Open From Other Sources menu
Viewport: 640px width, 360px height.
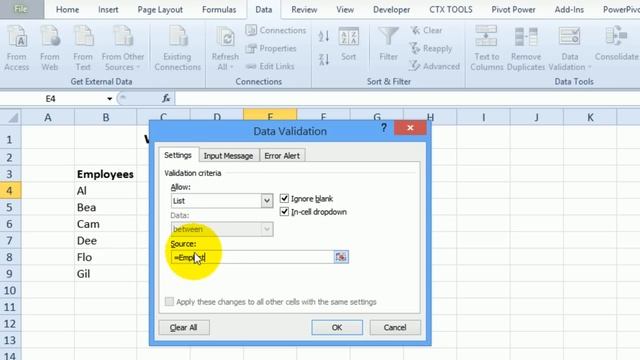click(123, 48)
